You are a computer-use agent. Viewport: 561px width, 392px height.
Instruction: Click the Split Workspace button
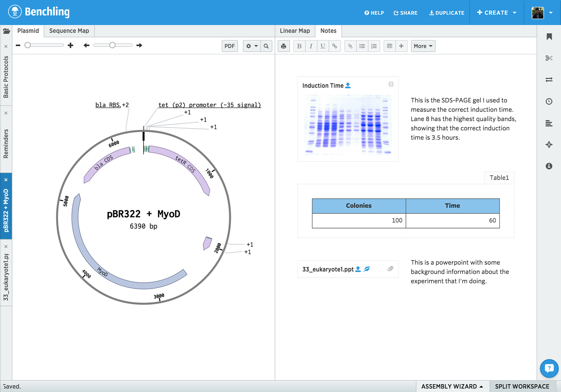pos(522,386)
